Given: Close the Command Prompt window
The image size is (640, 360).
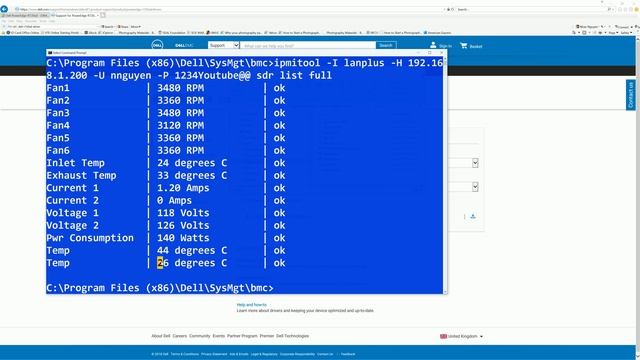Looking at the screenshot, I should 441,53.
